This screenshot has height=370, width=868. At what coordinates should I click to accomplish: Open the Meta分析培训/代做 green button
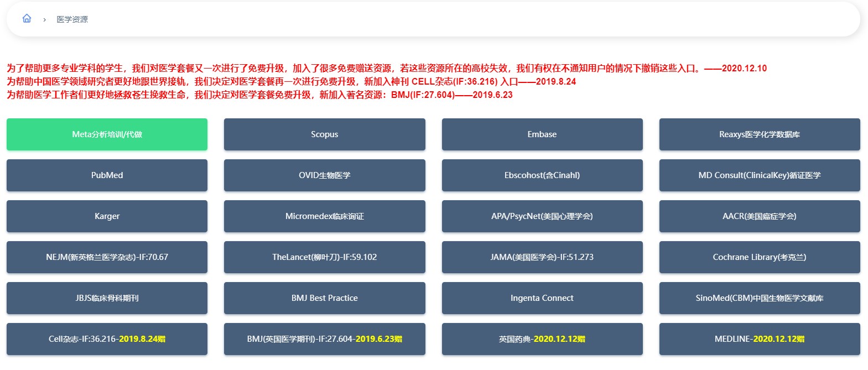pos(107,134)
